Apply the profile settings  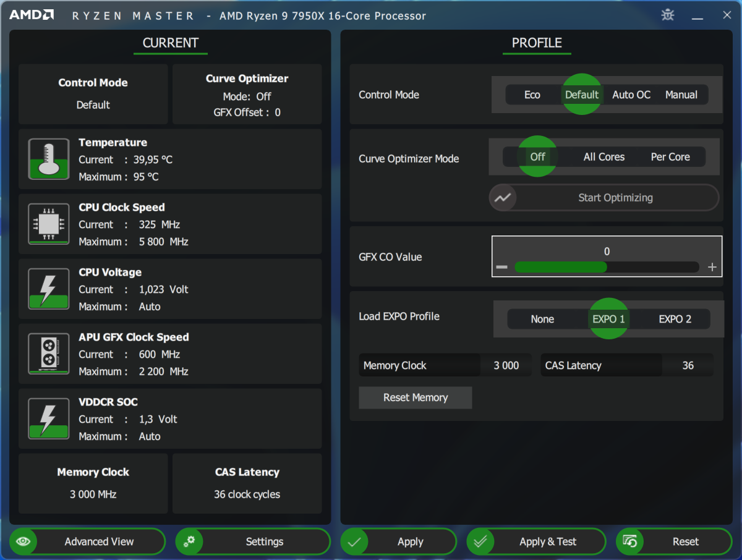(x=398, y=541)
